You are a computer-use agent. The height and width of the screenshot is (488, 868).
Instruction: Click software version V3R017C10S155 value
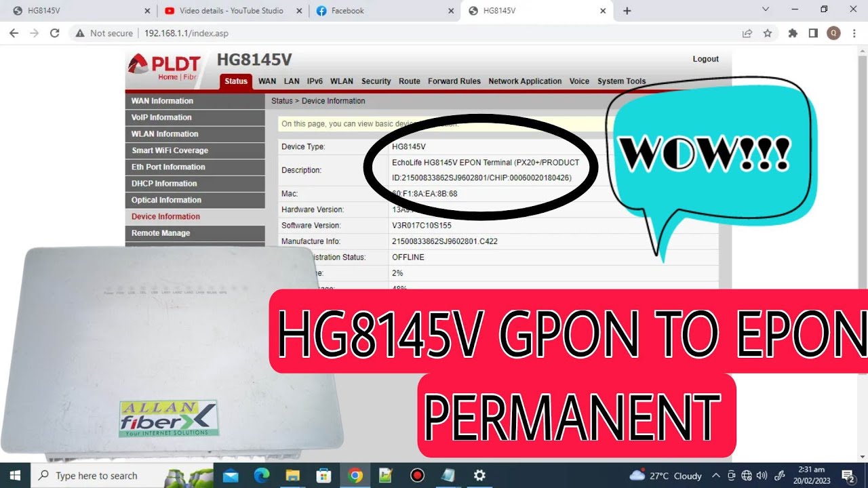click(422, 226)
